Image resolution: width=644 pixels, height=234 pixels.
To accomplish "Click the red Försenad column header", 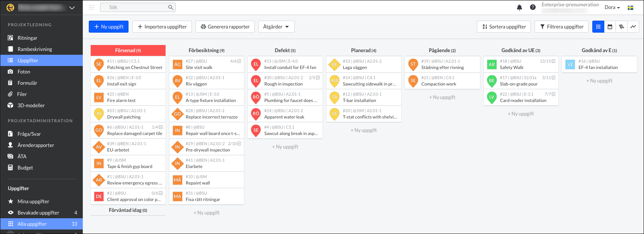I will click(x=128, y=50).
